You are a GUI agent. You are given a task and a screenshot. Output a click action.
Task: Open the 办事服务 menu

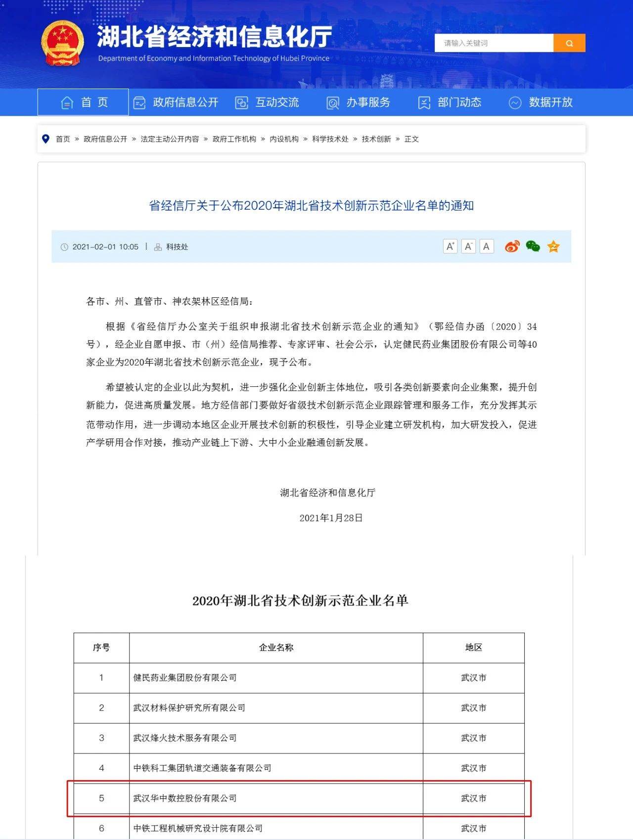[x=359, y=102]
